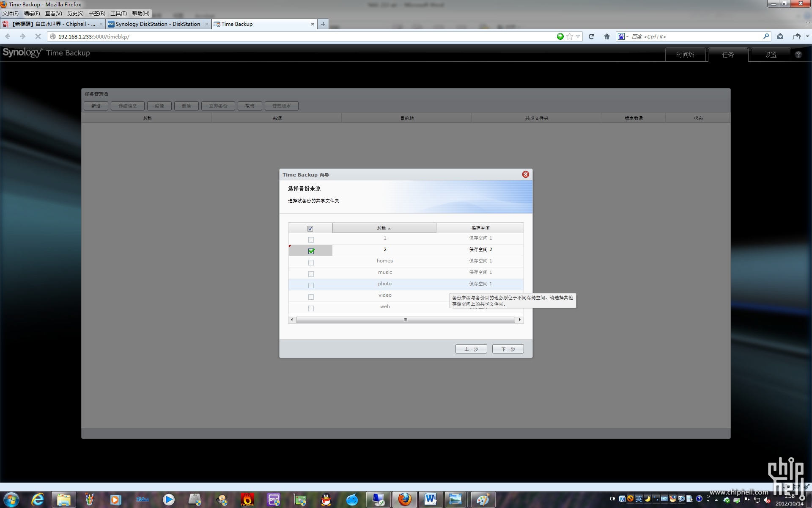Open the 书签(B) menu
The height and width of the screenshot is (508, 812).
pos(97,14)
